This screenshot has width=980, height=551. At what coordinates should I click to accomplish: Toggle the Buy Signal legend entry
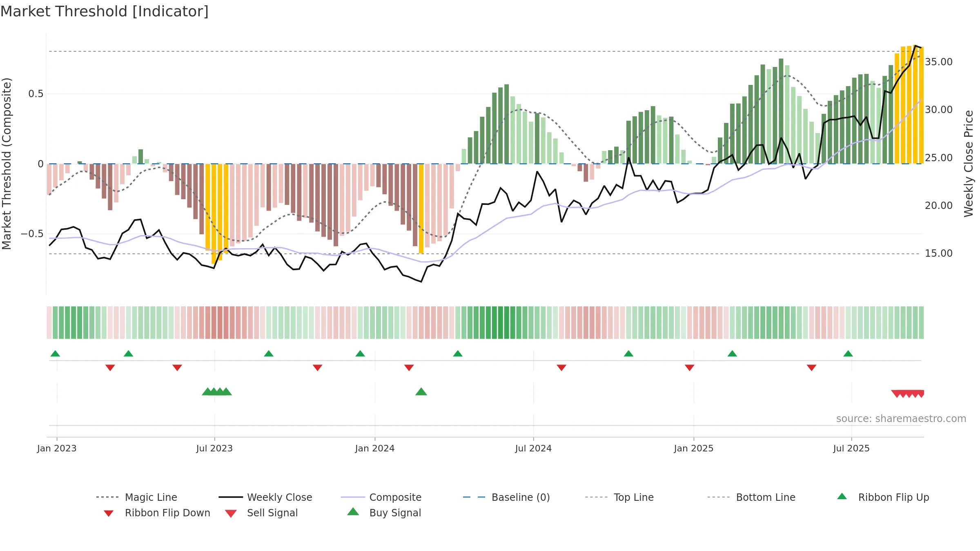(384, 513)
